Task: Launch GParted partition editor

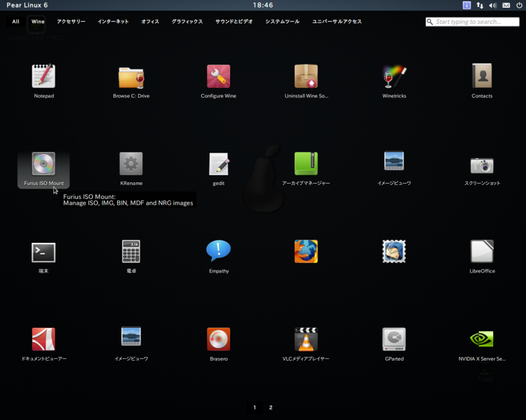Action: click(394, 339)
